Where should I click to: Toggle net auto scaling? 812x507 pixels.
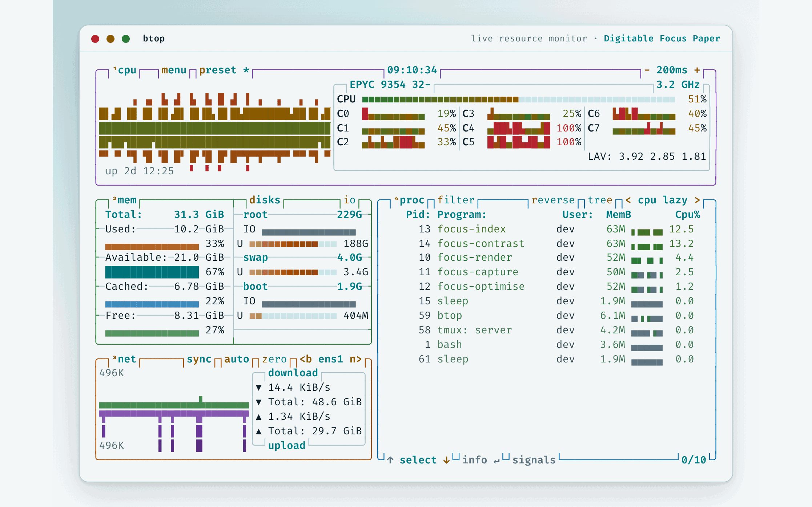click(236, 359)
